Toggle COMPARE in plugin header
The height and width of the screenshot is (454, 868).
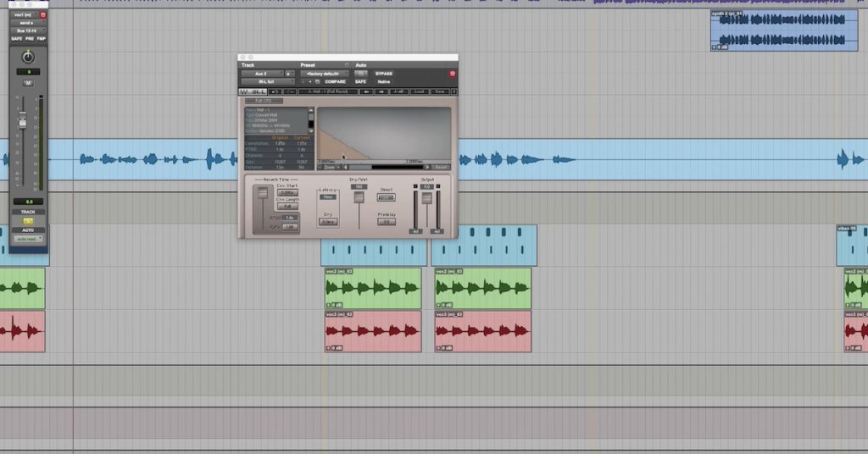point(335,82)
